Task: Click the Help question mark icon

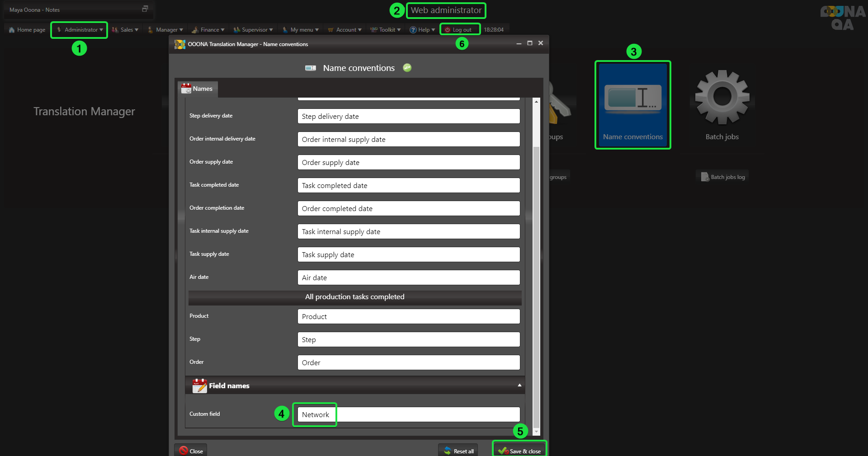Action: (x=413, y=30)
